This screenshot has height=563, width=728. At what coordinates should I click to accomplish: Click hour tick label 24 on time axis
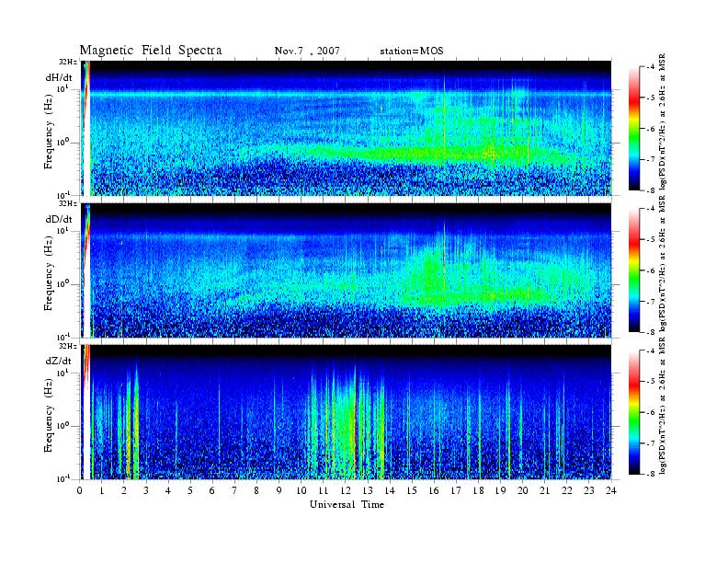(611, 491)
